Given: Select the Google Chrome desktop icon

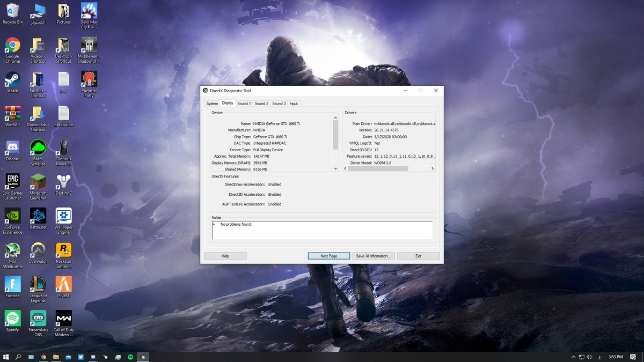Looking at the screenshot, I should click(x=12, y=50).
